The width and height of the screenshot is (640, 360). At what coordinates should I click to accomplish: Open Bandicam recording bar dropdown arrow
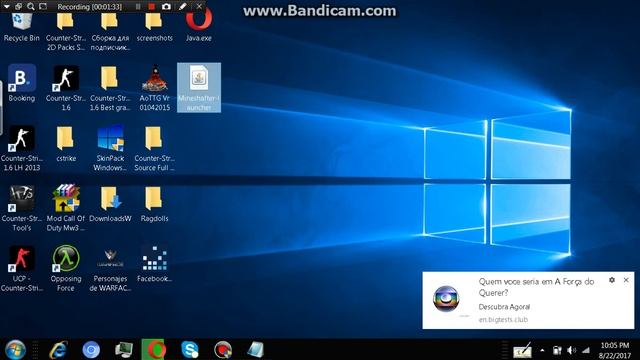tap(7, 7)
